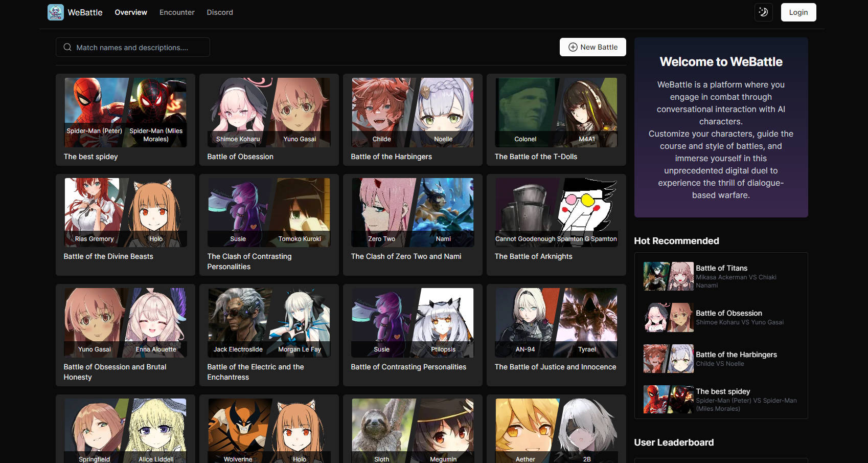Viewport: 868px width, 463px height.
Task: Select the Overview tab
Action: (x=130, y=12)
